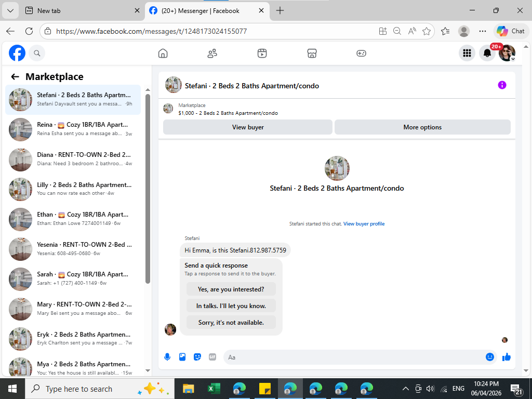
Task: Open the Reina Cozy 1BR/1BA conversation
Action: (x=73, y=129)
